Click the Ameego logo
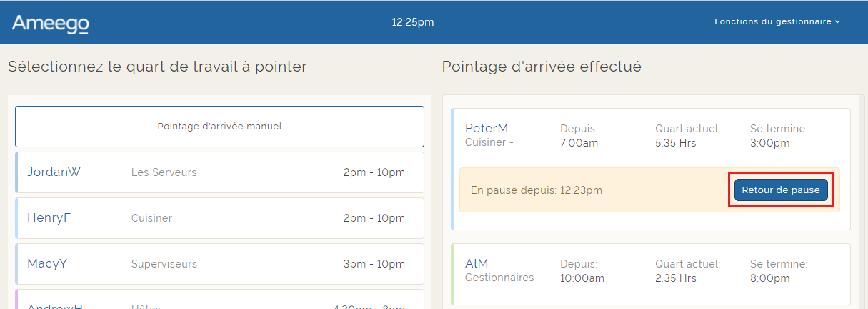This screenshot has width=868, height=309. (50, 24)
